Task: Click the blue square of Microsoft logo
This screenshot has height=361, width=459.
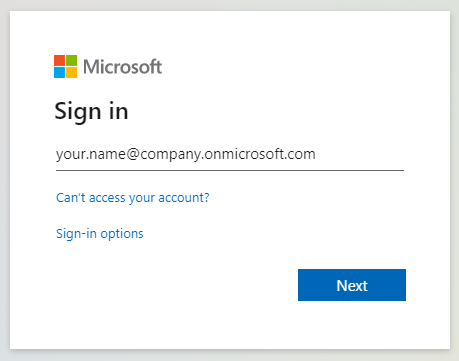Action: pyautogui.click(x=59, y=72)
